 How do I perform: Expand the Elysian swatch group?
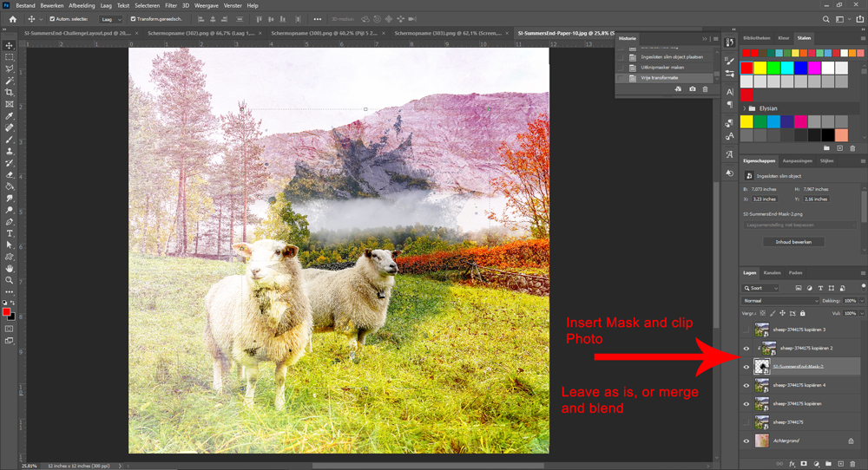[745, 108]
